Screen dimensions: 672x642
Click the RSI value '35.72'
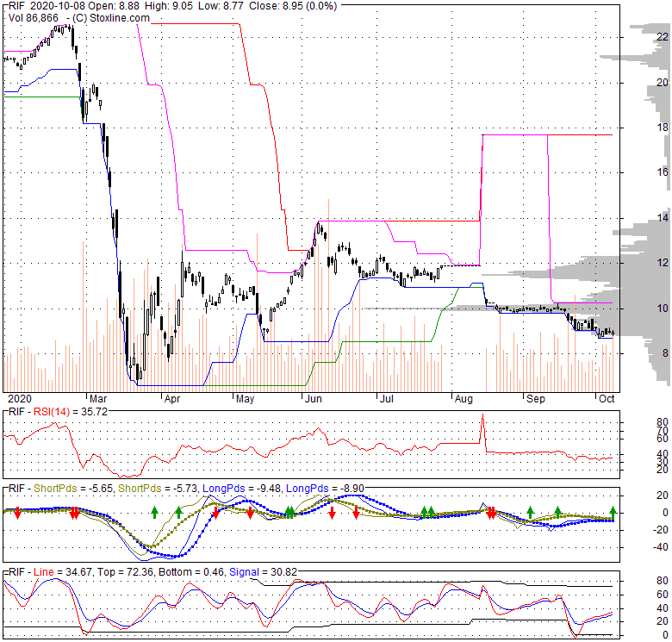(94, 412)
